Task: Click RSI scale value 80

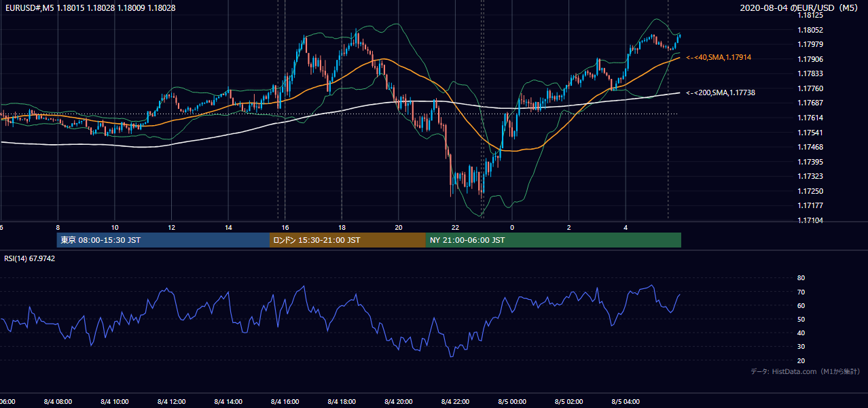Action: point(801,278)
